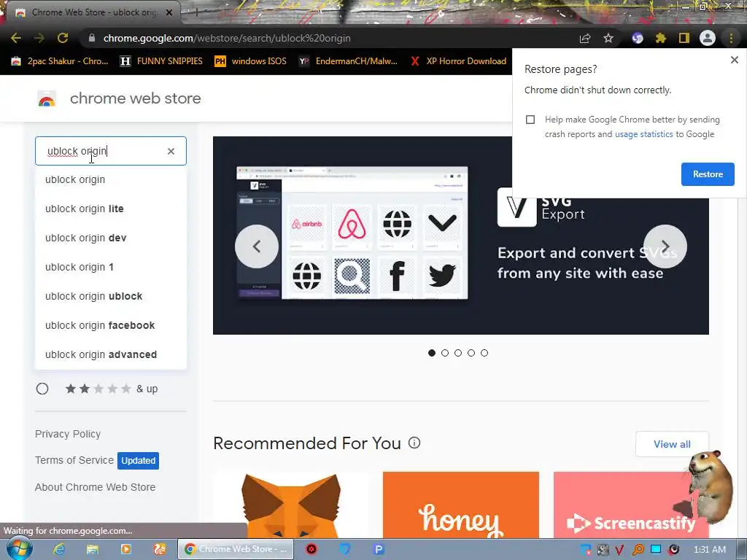The height and width of the screenshot is (560, 747).
Task: Click the address bar URL
Action: click(227, 38)
